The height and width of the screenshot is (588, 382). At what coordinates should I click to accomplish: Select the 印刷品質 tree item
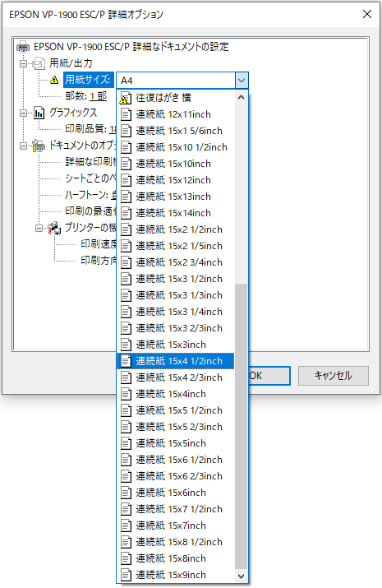pyautogui.click(x=90, y=129)
